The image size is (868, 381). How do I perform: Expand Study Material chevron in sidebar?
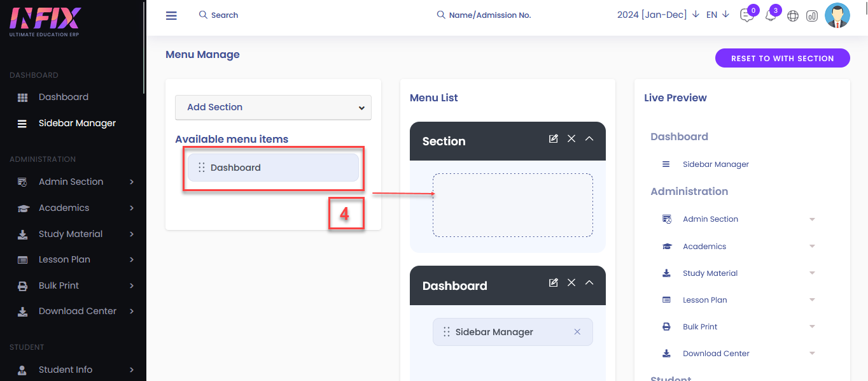pos(132,234)
